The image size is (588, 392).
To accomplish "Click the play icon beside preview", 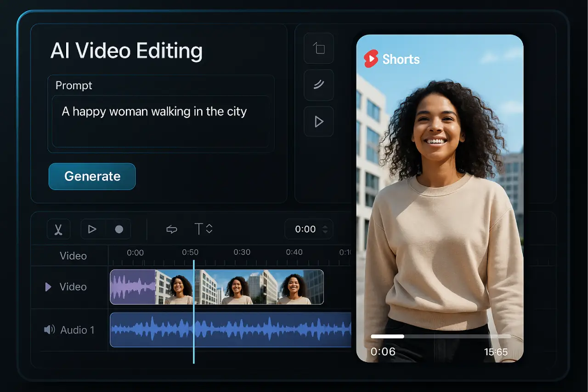I will pyautogui.click(x=319, y=121).
